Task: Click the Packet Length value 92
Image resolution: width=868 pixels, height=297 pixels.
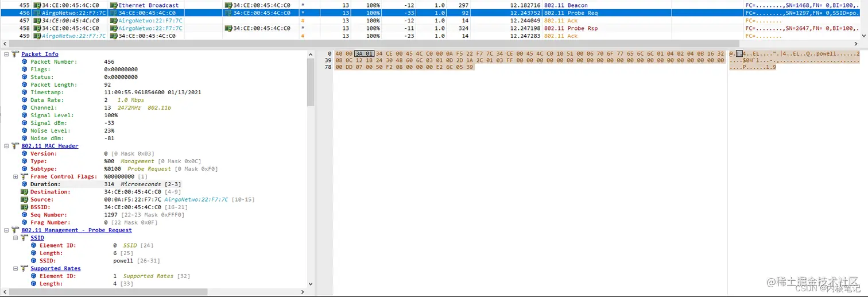Action: 107,84
